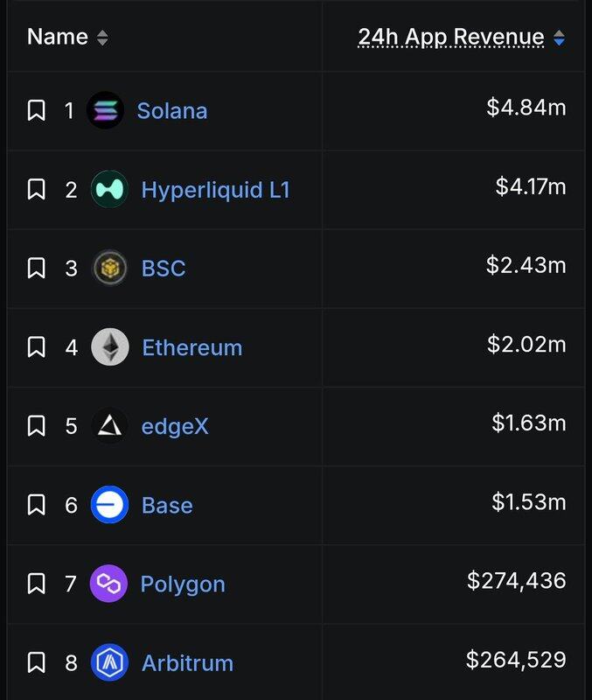Screen dimensions: 592x700
Task: Toggle bookmark for Arbitrum
Action: tap(36, 662)
